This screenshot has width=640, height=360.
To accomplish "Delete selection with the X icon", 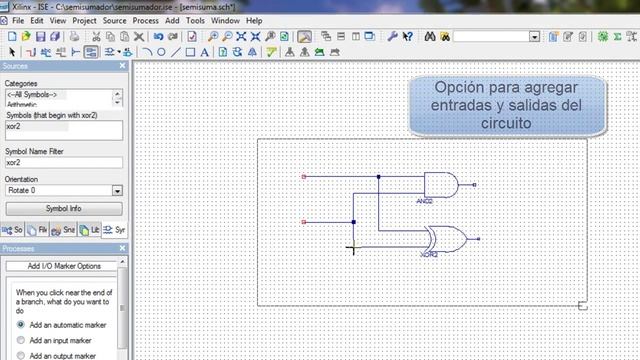I will [139, 37].
